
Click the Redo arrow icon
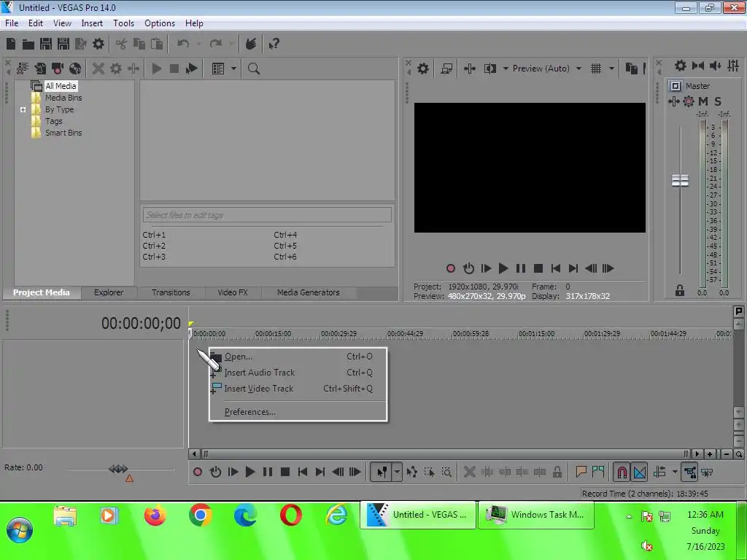(216, 44)
